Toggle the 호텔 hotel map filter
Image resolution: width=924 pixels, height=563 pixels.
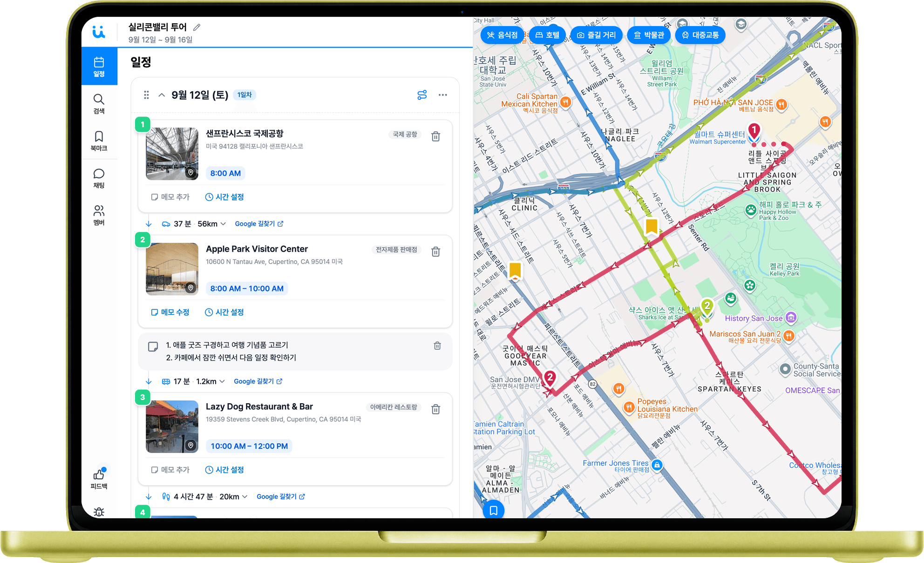pos(547,35)
